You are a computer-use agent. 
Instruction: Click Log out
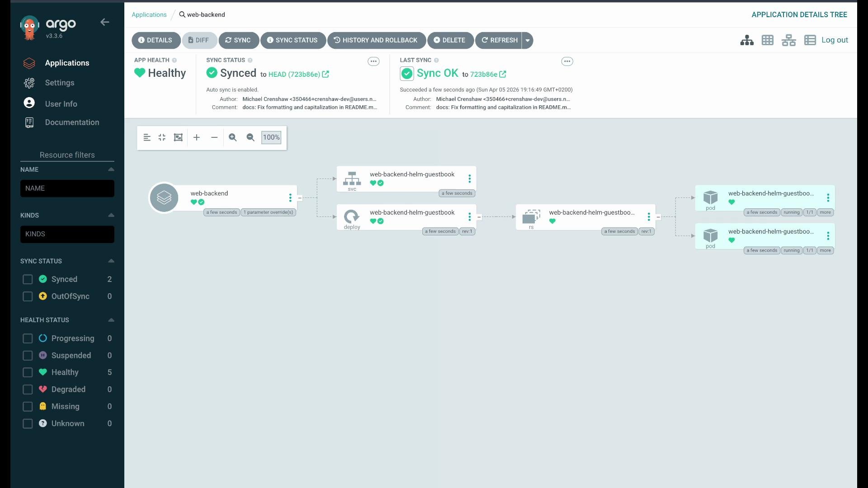tap(835, 40)
